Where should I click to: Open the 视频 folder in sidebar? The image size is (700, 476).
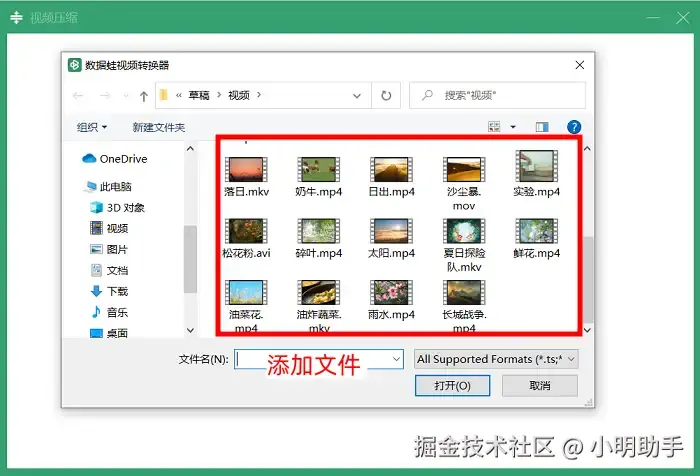pyautogui.click(x=109, y=229)
